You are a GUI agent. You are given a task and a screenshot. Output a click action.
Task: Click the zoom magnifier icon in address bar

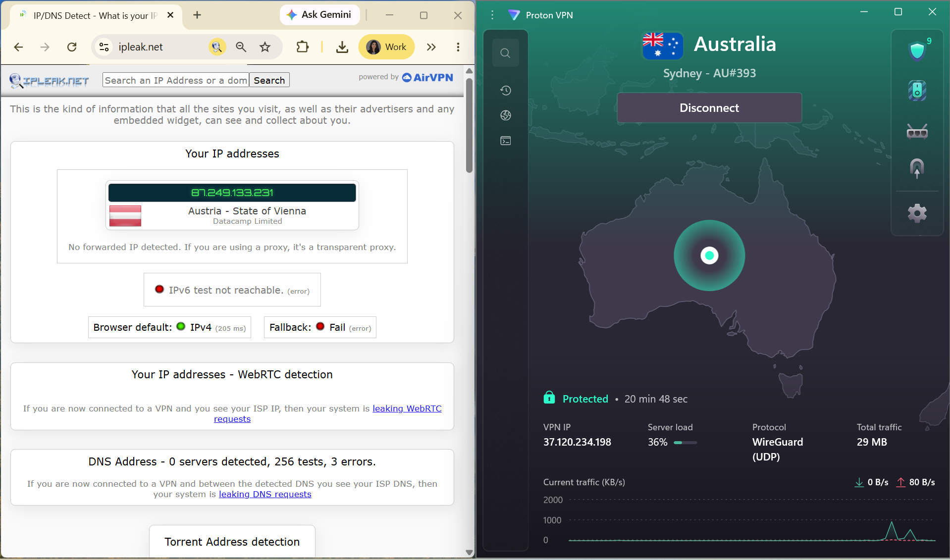(x=241, y=47)
